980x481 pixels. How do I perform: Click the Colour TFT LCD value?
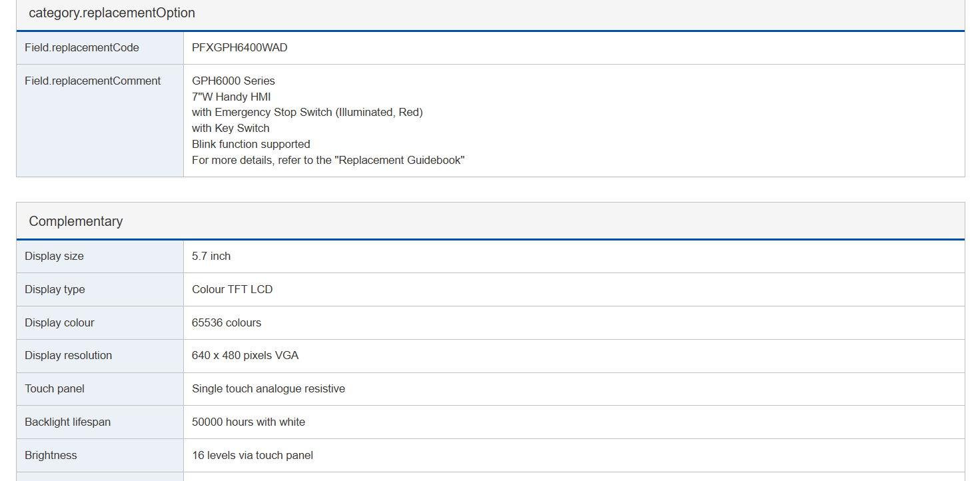(232, 289)
